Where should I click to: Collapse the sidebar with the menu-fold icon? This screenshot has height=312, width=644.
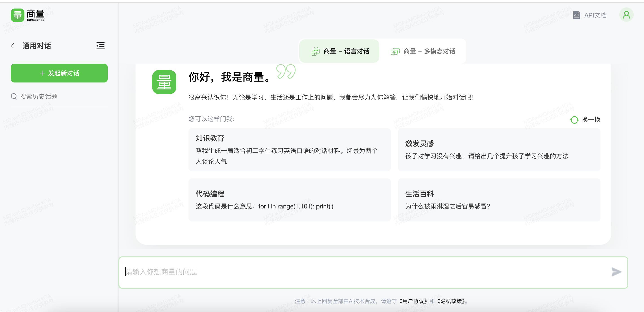(100, 46)
